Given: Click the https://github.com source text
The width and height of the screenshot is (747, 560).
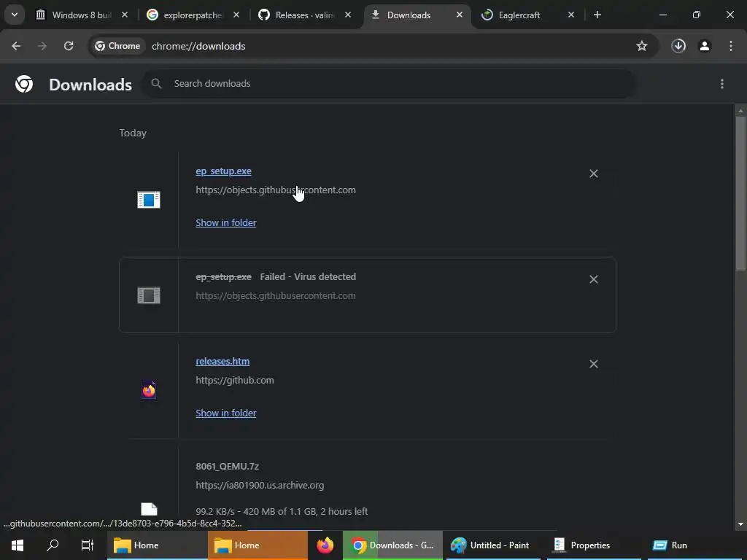Looking at the screenshot, I should 235,380.
